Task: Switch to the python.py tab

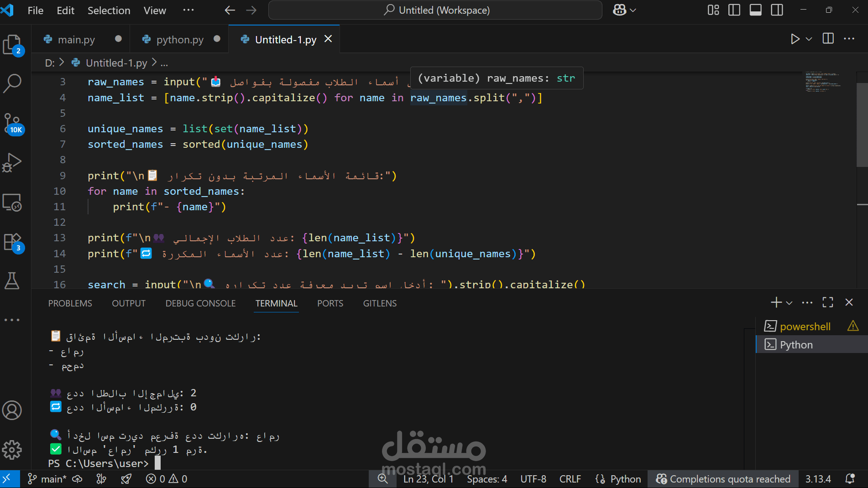Action: [x=180, y=40]
